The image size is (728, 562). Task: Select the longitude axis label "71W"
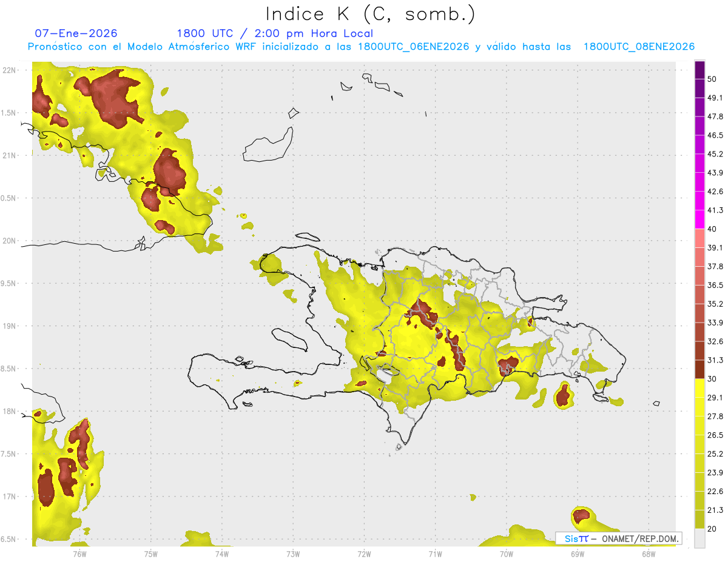point(435,554)
